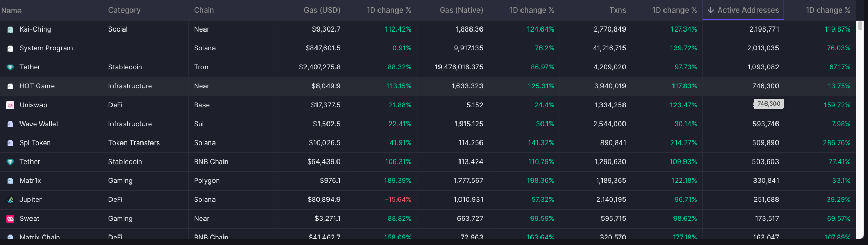Click the Jupiter swirl logo icon

(10, 200)
